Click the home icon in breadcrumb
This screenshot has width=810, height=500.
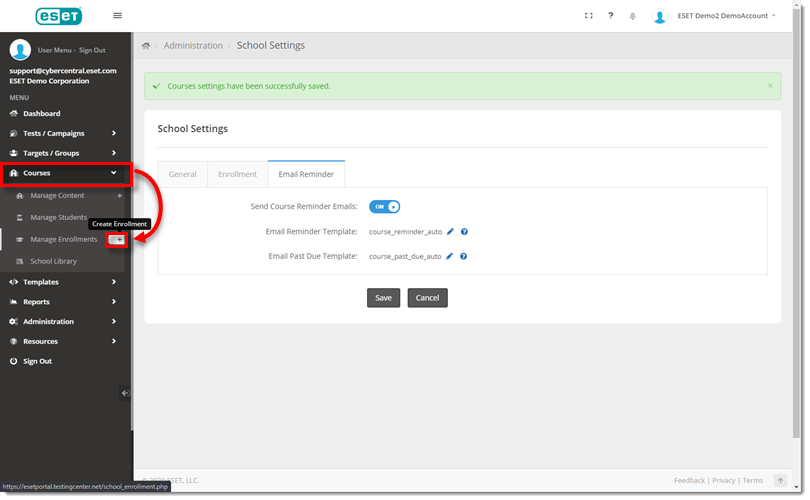pyautogui.click(x=146, y=46)
